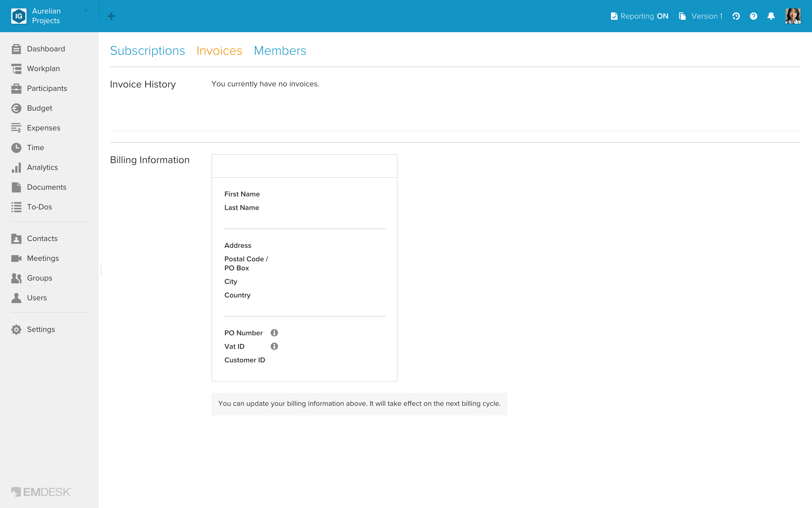Click the First Name label
The width and height of the screenshot is (812, 508).
[242, 194]
